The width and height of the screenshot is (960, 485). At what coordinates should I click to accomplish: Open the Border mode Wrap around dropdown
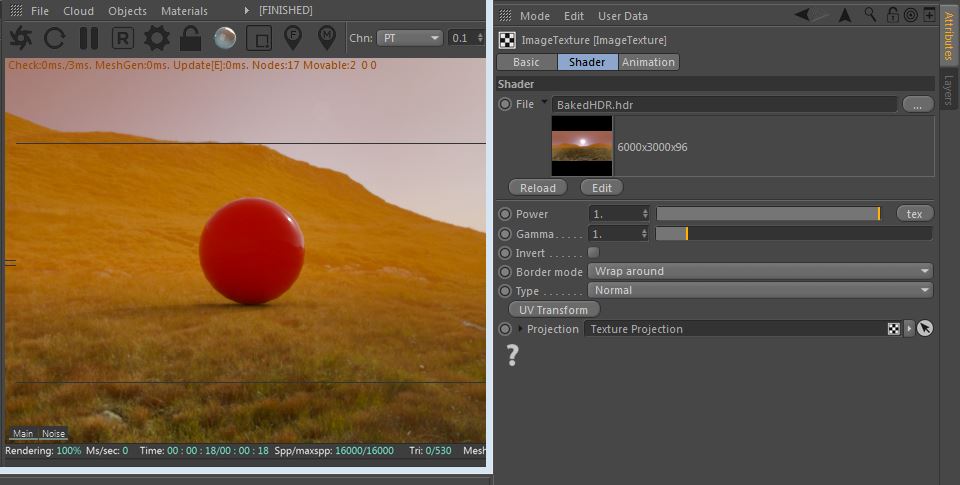[760, 271]
